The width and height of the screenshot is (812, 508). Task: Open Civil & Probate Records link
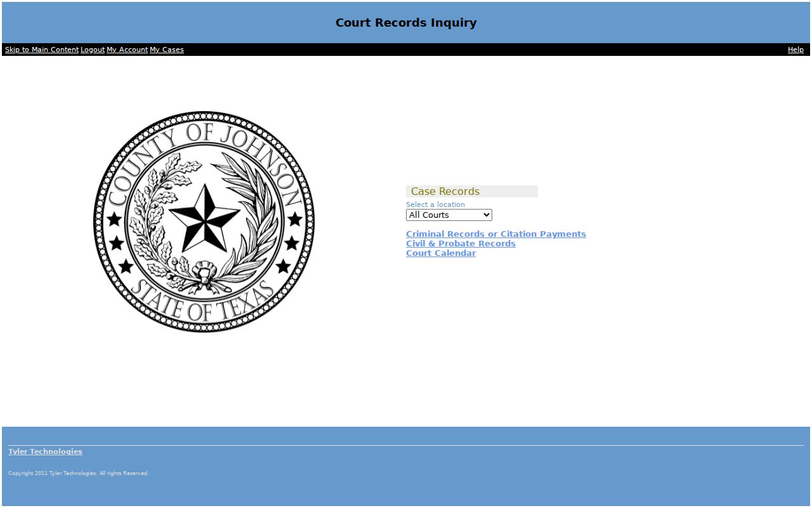(461, 244)
